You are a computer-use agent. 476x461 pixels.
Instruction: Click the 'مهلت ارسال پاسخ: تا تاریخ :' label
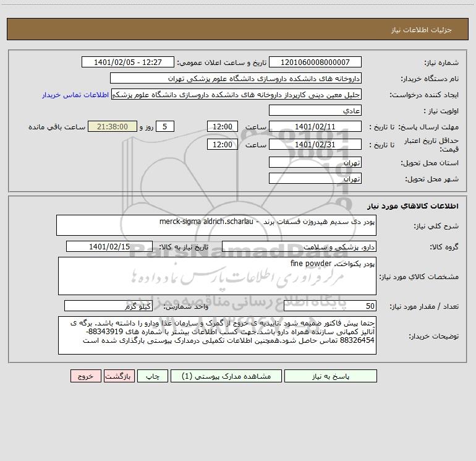point(414,127)
